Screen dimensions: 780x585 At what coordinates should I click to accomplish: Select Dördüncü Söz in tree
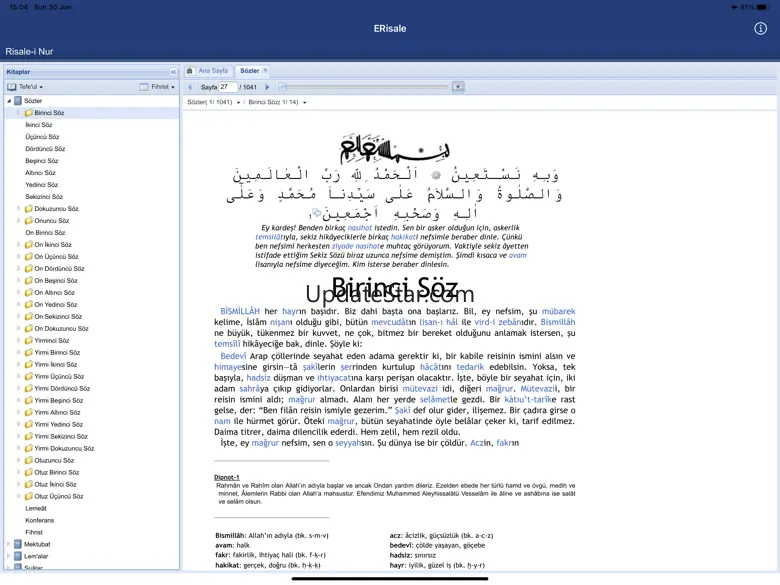pos(45,149)
